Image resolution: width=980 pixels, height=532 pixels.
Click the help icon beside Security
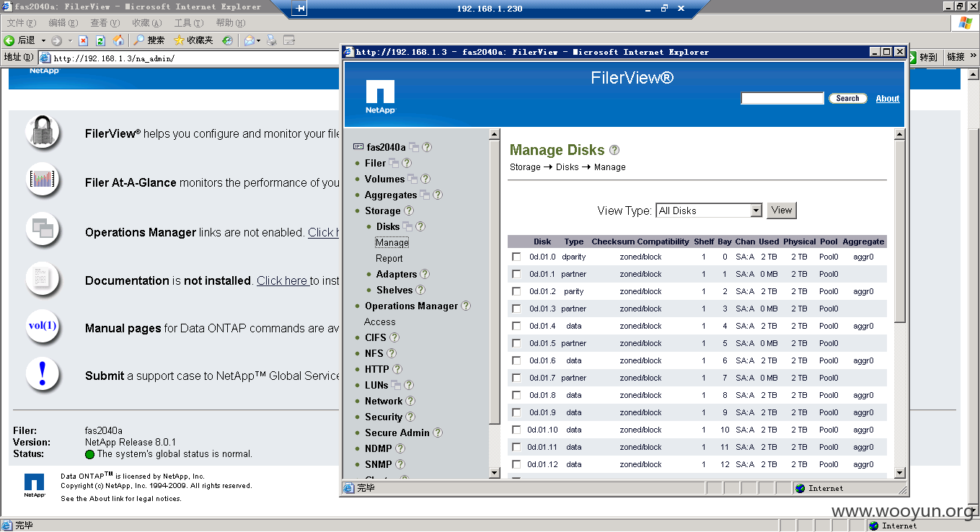[x=410, y=417]
